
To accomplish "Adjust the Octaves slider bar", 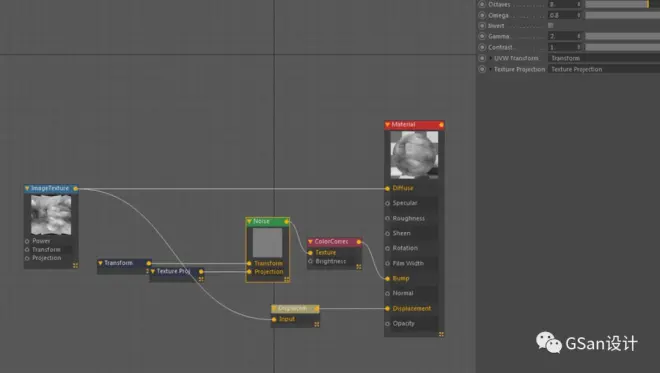I will (623, 4).
